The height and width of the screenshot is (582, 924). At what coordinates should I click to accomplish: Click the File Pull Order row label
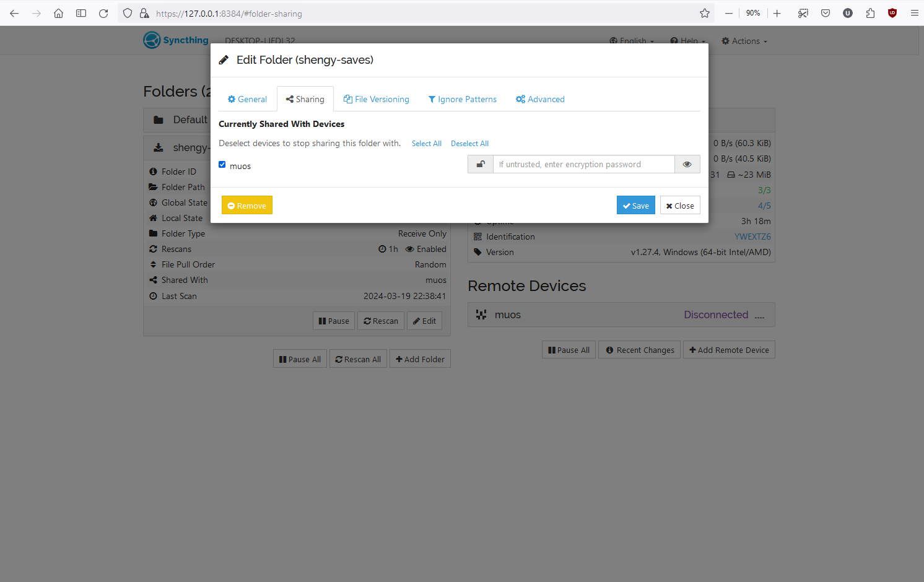pyautogui.click(x=188, y=264)
